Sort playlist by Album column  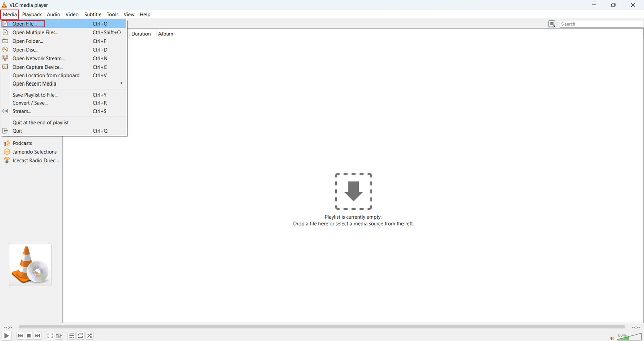(166, 34)
